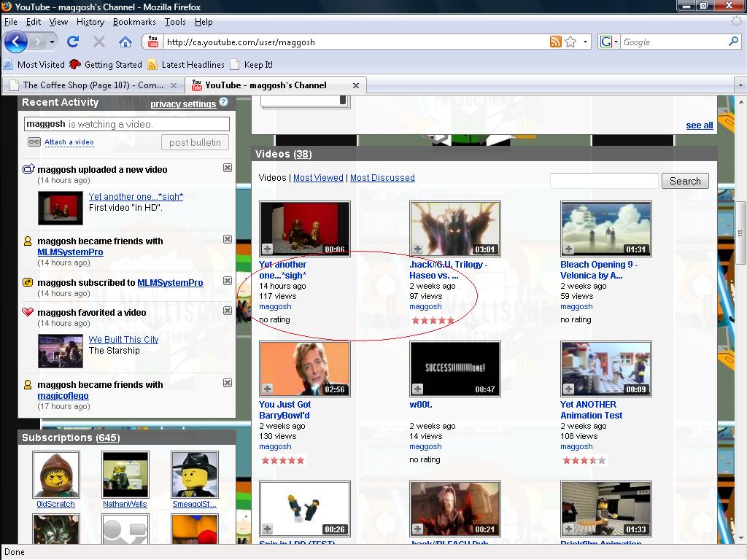Add 'Yet another one' video to QuickList
747x560 pixels.
pyautogui.click(x=267, y=249)
